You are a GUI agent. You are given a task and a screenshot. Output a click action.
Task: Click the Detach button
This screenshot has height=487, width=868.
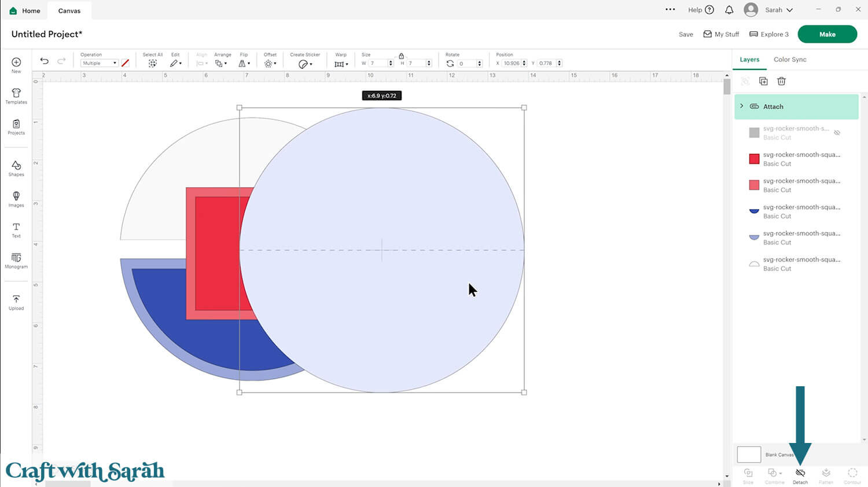click(x=800, y=475)
